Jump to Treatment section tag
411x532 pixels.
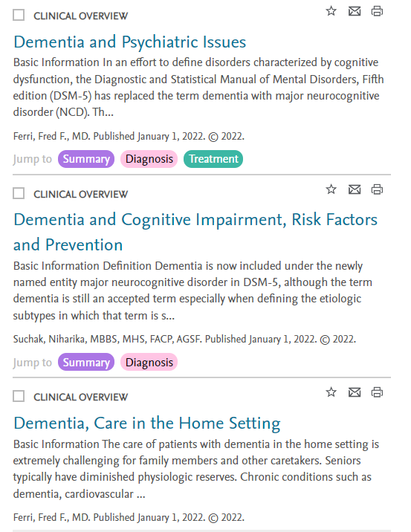213,159
